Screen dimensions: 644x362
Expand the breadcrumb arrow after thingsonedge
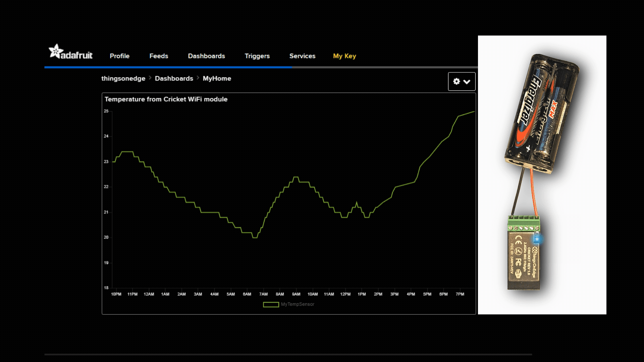[150, 78]
